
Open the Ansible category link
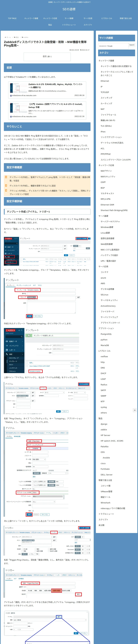(106, 458)
